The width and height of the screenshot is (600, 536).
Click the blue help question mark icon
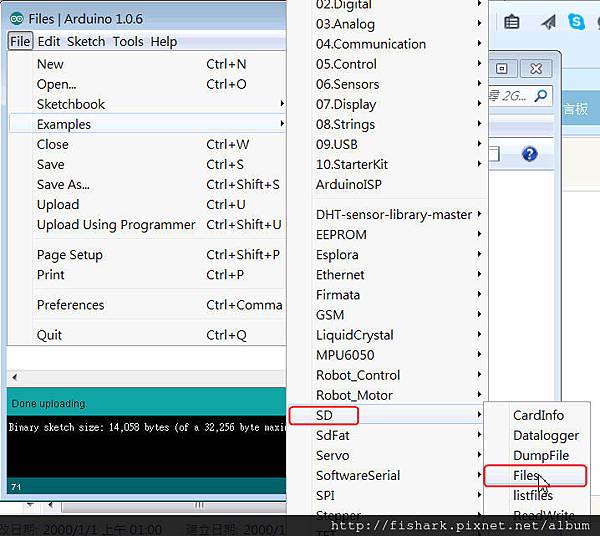coord(530,154)
